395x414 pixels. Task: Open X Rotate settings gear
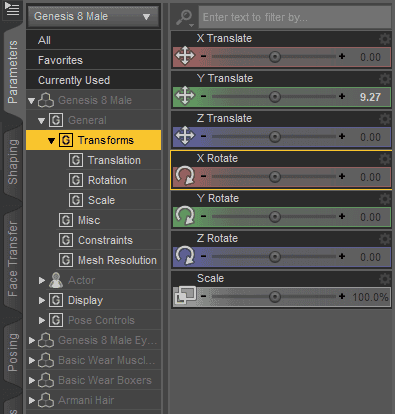[385, 159]
